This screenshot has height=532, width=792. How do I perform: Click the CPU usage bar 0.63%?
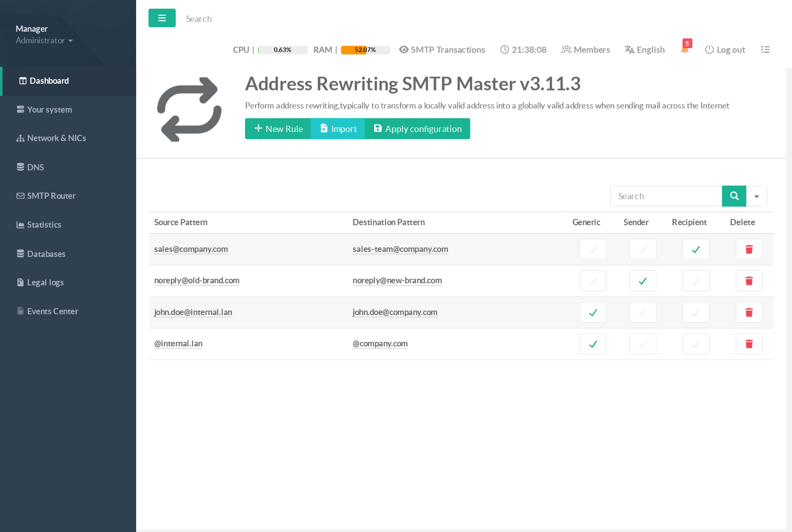283,50
